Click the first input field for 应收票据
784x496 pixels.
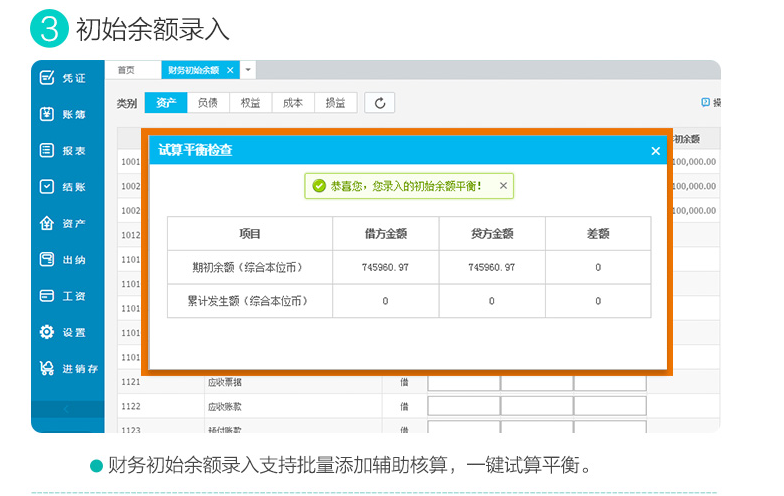pyautogui.click(x=464, y=382)
